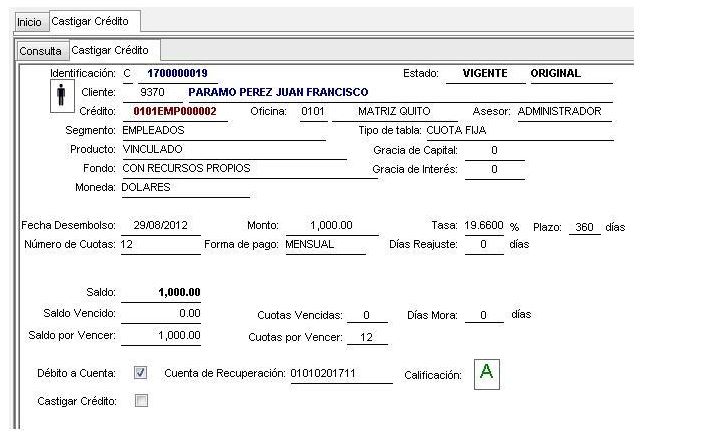Click the Estado value VIGENTE

tap(485, 73)
